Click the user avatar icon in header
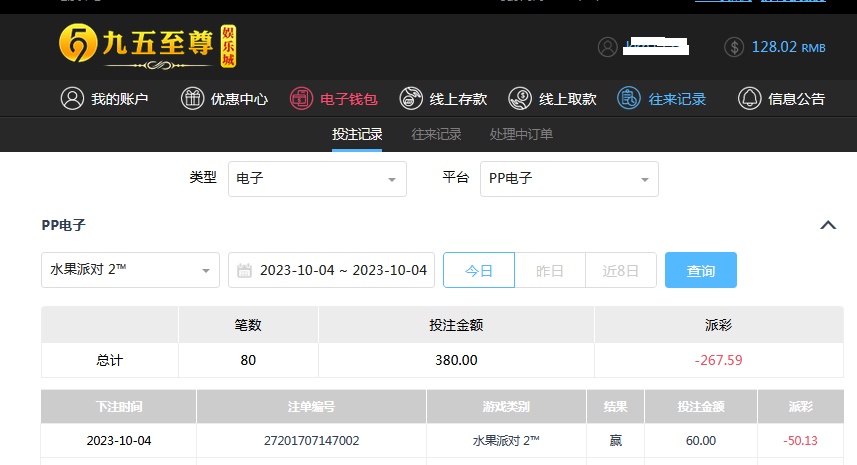This screenshot has width=857, height=465. click(607, 47)
